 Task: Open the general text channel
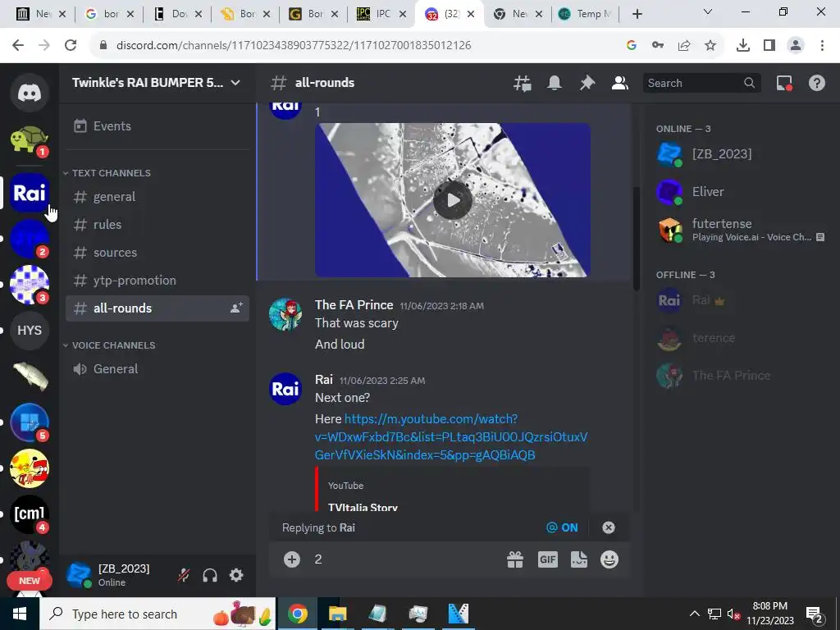157,197
